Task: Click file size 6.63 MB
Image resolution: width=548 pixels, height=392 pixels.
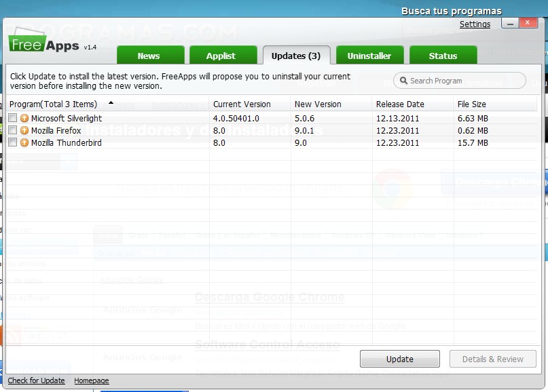Action: pyautogui.click(x=473, y=118)
